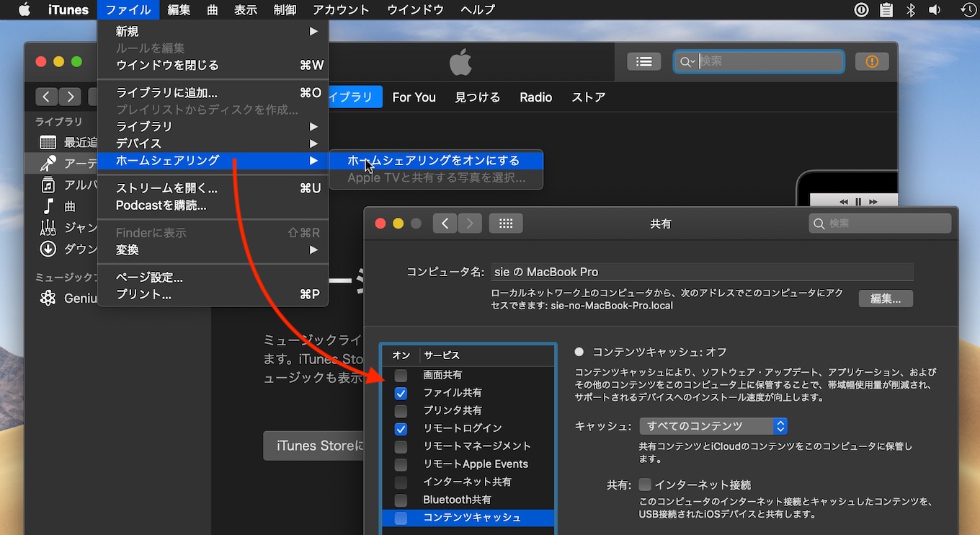Click the iTunes list view icon
Screen dimensions: 980x535
coord(644,61)
